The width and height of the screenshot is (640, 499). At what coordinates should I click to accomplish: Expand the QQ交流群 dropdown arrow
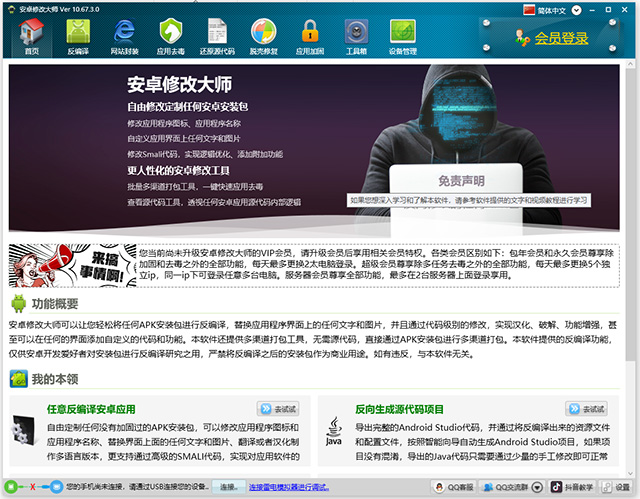[538, 487]
